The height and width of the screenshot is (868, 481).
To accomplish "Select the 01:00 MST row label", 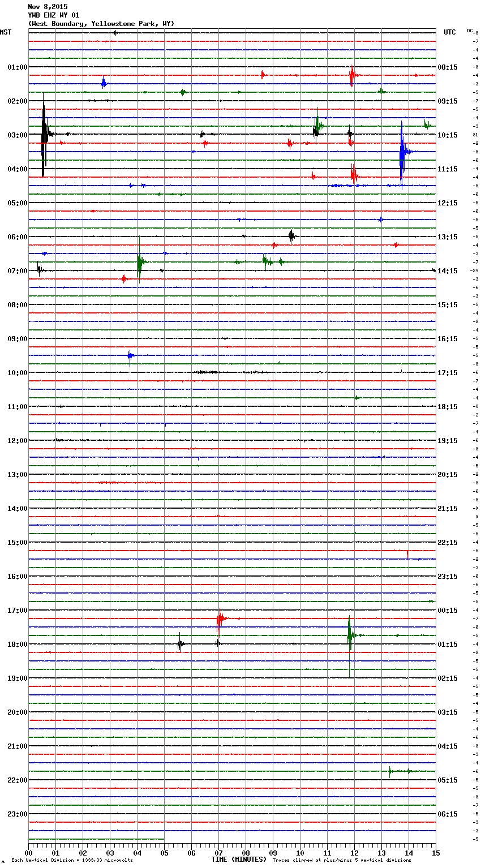I will (17, 67).
